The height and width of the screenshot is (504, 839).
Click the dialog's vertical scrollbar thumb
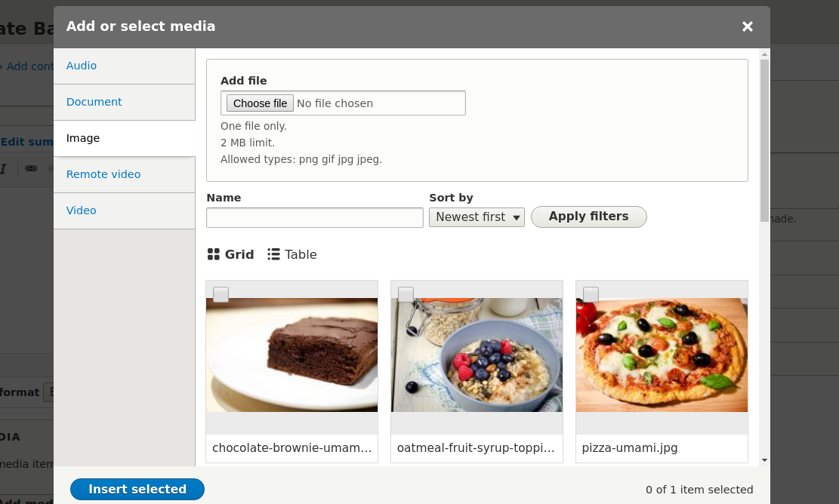tap(764, 140)
